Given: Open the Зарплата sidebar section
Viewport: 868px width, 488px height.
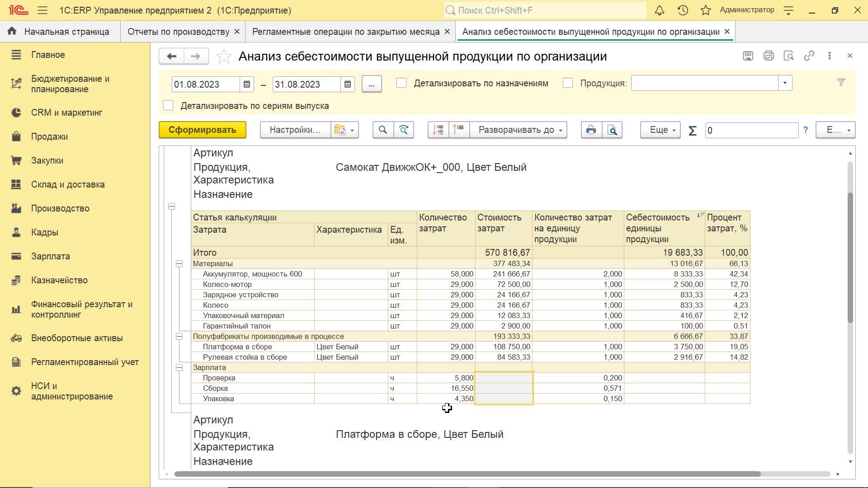Looking at the screenshot, I should tap(50, 256).
